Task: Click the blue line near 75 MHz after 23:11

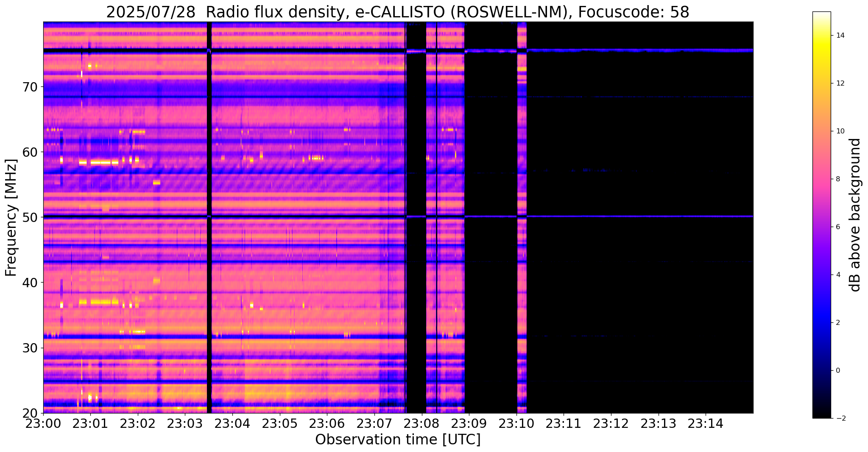Action: pos(659,50)
